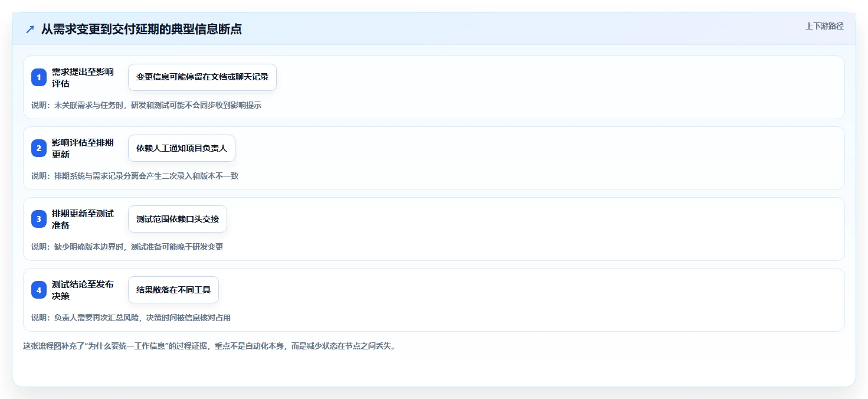Click the 依赖人工通知项目负责人 chip
The height and width of the screenshot is (399, 868).
182,148
